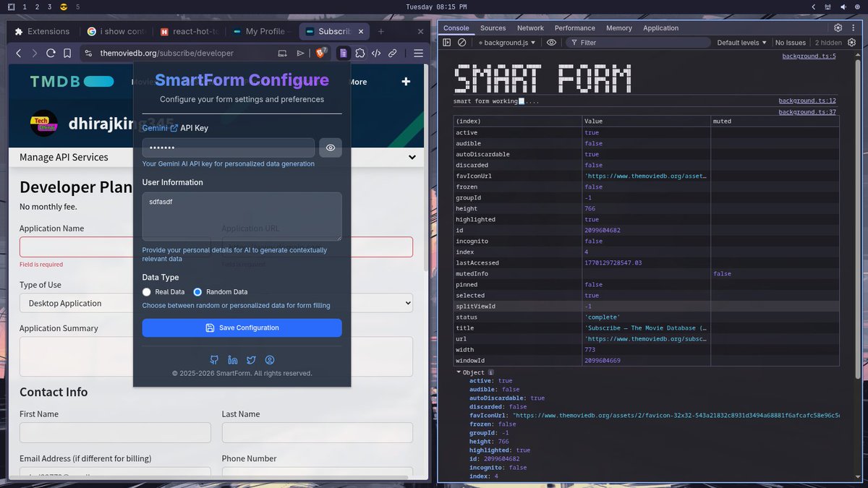Image resolution: width=868 pixels, height=488 pixels.
Task: Click the 'No Issues' label in console toolbar
Action: click(x=791, y=43)
